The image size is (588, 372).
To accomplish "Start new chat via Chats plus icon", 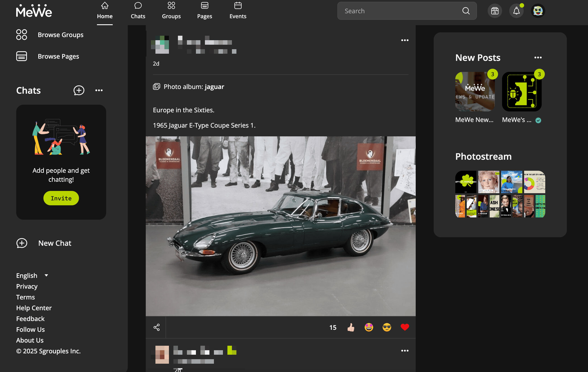I will click(x=79, y=90).
